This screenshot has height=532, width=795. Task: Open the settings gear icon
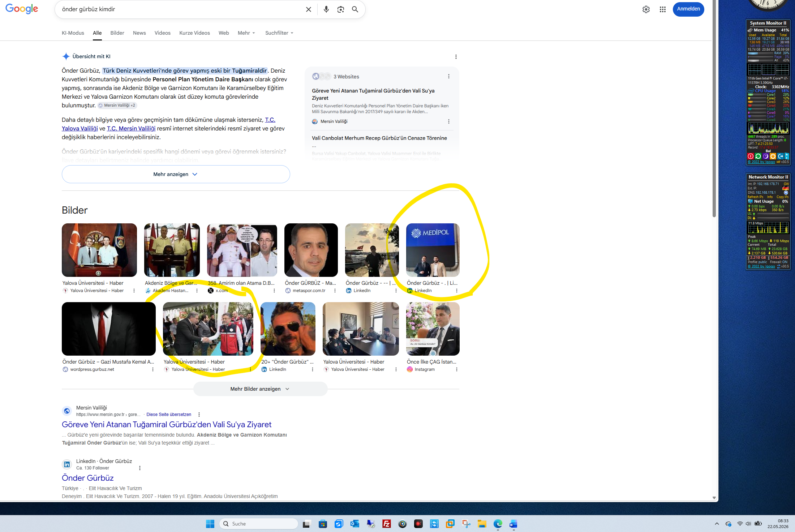[646, 9]
